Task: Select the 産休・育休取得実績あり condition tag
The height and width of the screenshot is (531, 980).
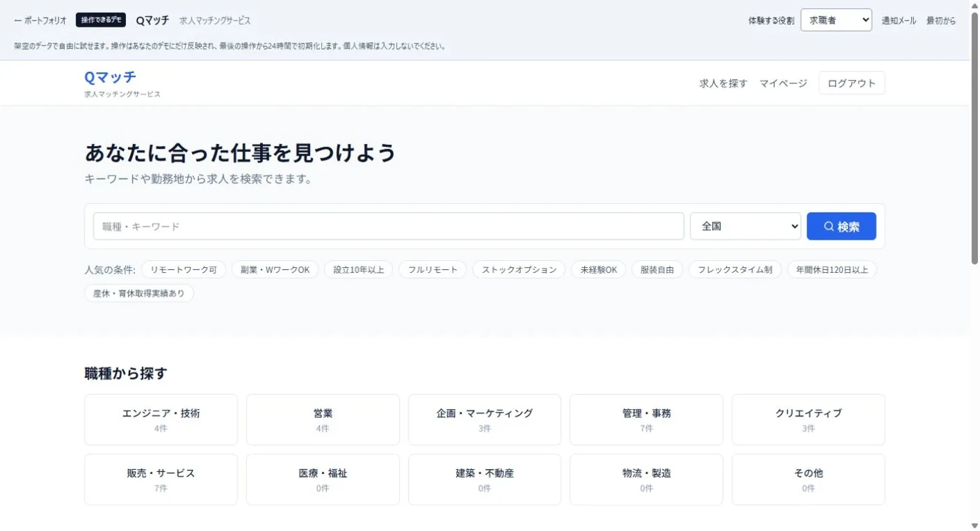Action: pyautogui.click(x=139, y=293)
